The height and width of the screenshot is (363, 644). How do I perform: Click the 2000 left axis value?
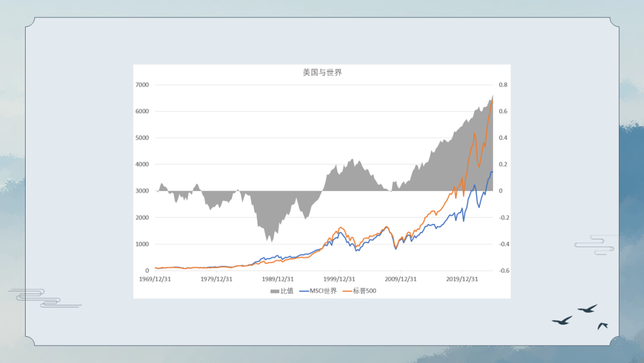click(x=142, y=217)
